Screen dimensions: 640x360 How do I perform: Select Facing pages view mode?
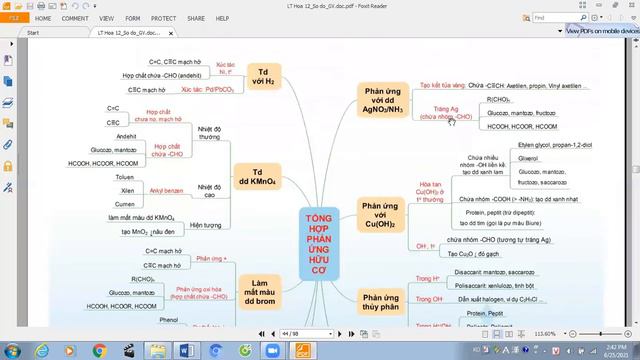(x=509, y=334)
